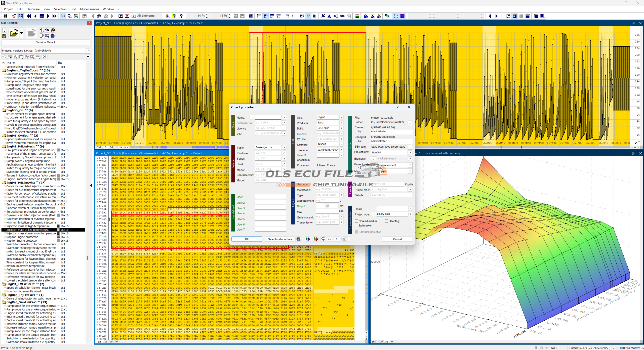Click the binoculars search icon in toolbar

point(99,16)
